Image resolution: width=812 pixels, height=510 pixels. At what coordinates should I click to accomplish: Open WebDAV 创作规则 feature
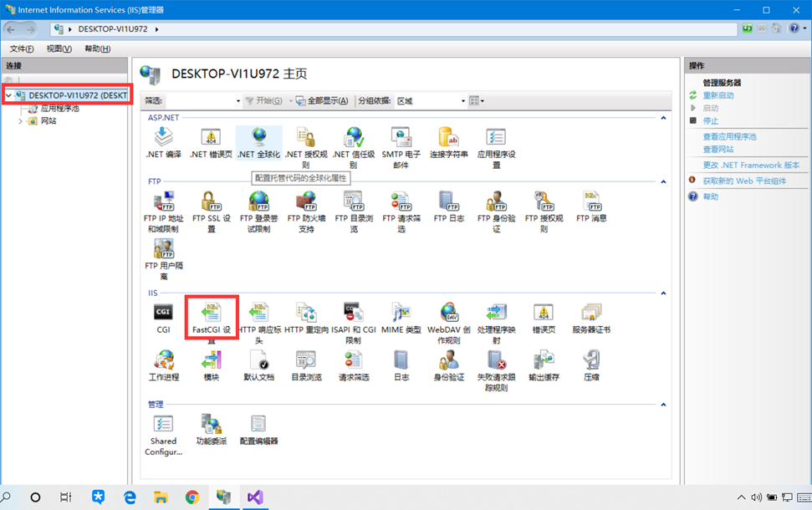click(x=448, y=323)
